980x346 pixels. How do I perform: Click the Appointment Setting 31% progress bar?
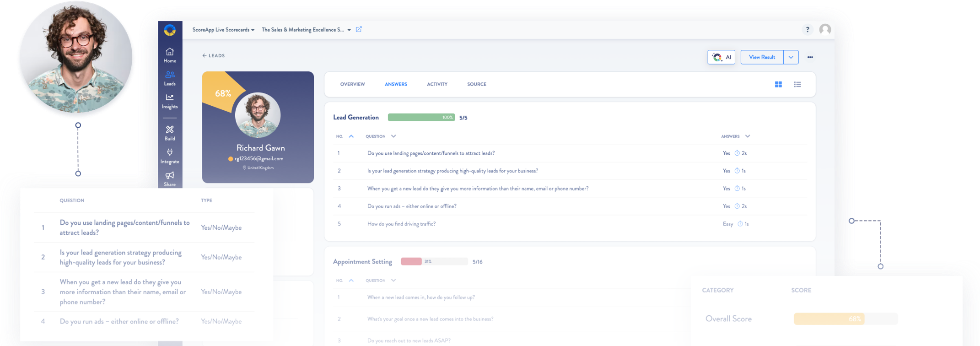point(434,262)
